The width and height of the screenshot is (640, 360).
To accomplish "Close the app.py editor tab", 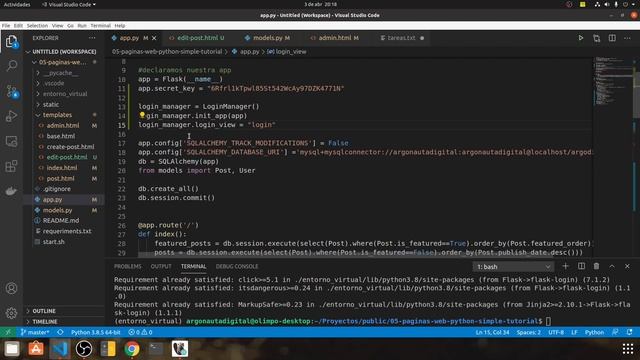I will click(x=154, y=38).
